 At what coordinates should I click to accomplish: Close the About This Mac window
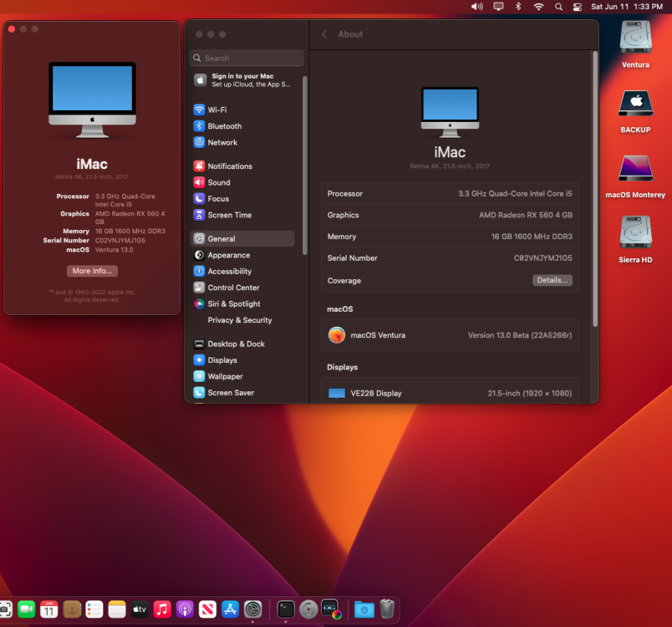[x=12, y=29]
